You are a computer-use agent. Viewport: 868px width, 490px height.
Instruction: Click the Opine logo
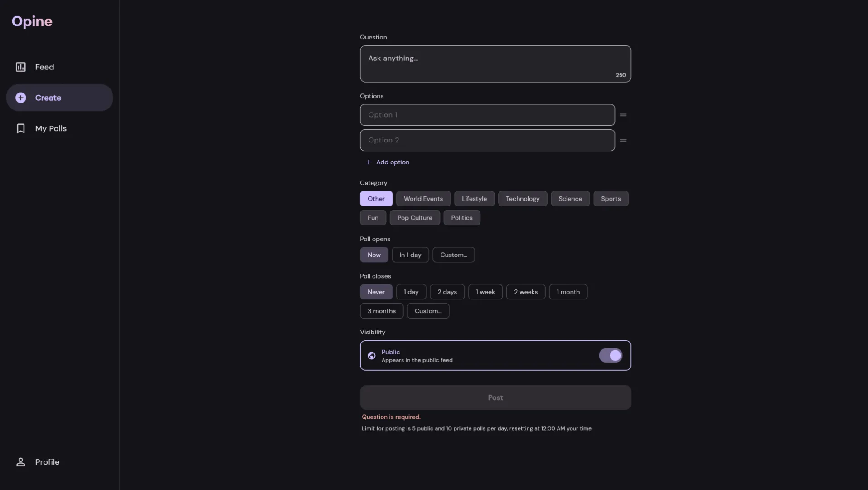32,21
